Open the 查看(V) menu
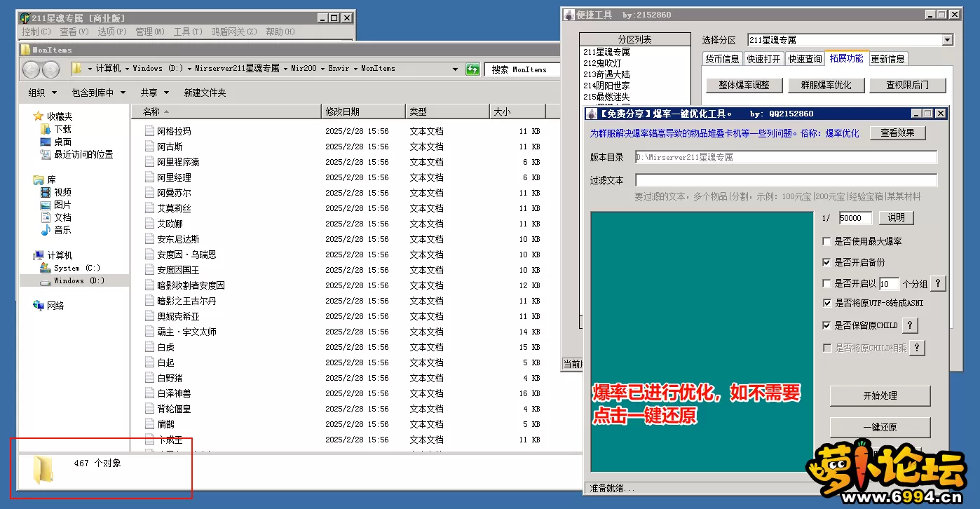The height and width of the screenshot is (509, 980). pyautogui.click(x=74, y=32)
